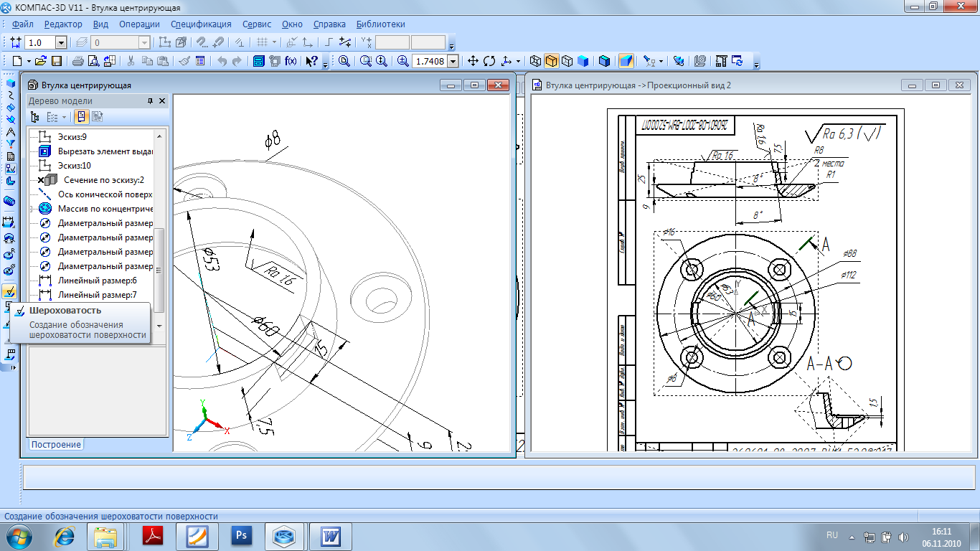
Task: Toggle the orthogonal drawing mode icon
Action: pos(329,42)
